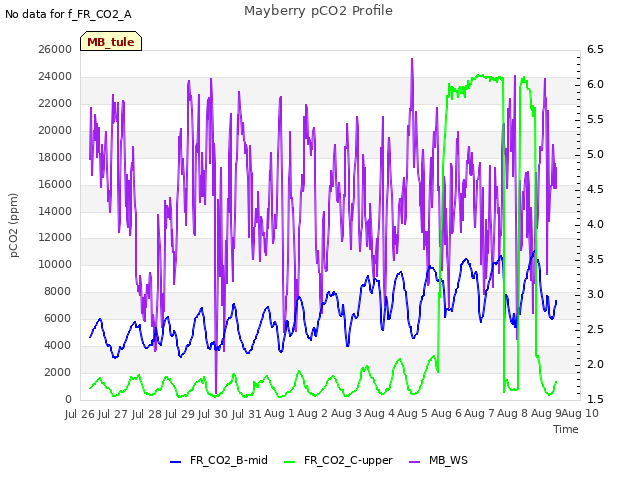Viewport: 640px width, 480px height.
Task: Click the 3.0 right axis value
Action: point(595,294)
